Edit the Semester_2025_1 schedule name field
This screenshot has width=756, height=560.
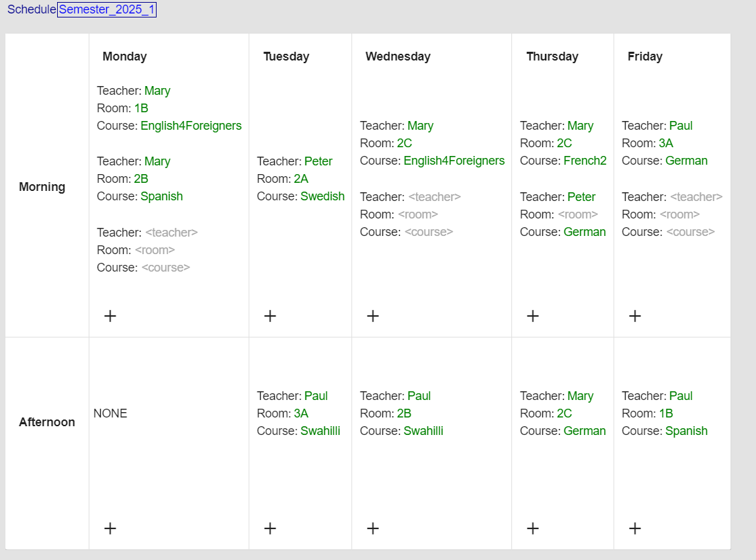pos(107,10)
